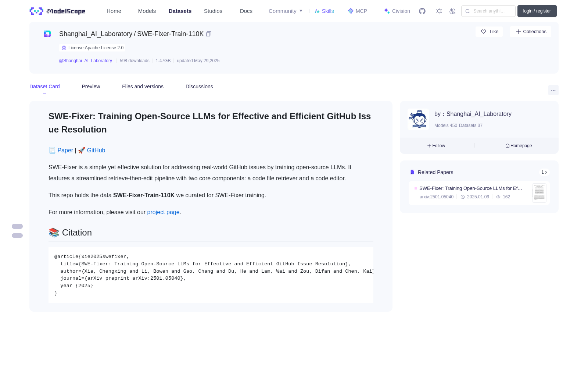This screenshot has height=368, width=588.
Task: Click the @Shanghai_AI_Laboratory owner link
Action: (85, 61)
